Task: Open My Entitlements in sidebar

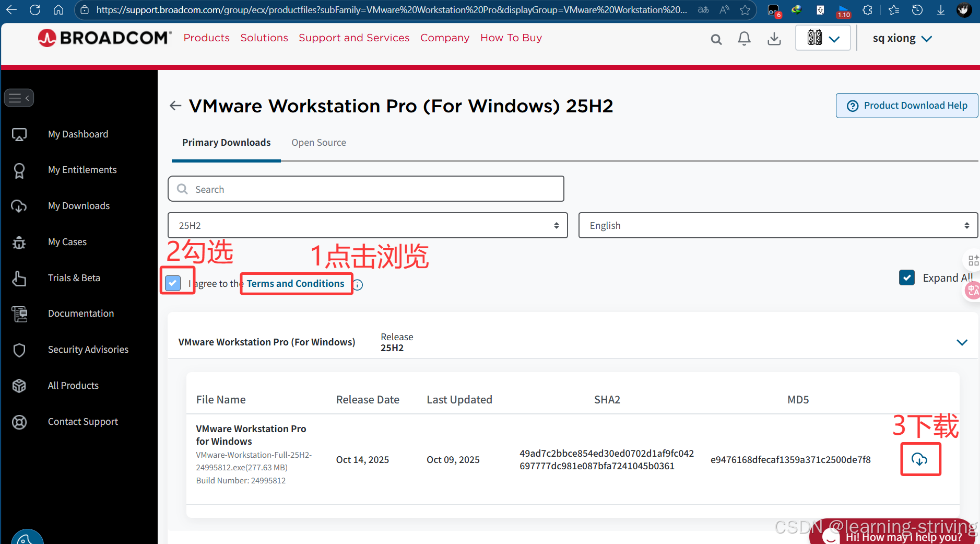Action: coord(82,170)
